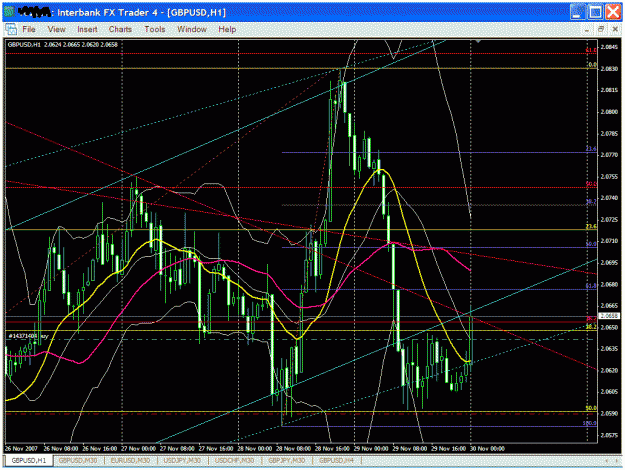
Task: Switch to the GBPUSD,H4 chart tab
Action: click(336, 460)
